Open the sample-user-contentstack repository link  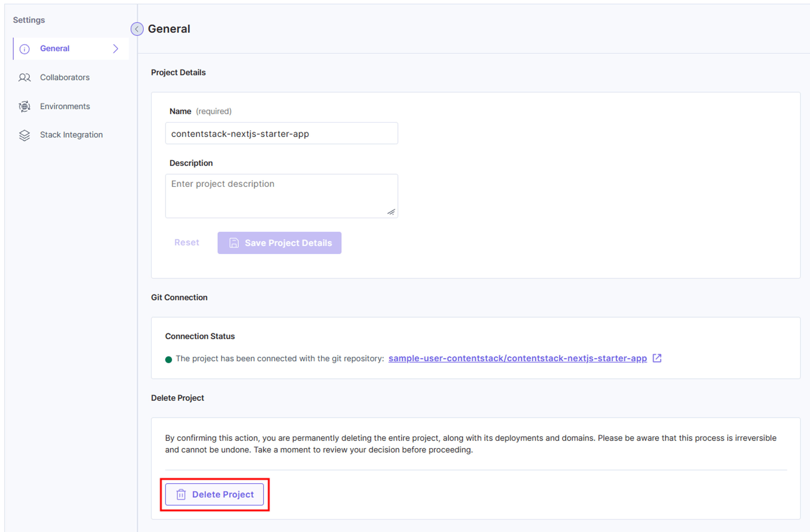[518, 358]
